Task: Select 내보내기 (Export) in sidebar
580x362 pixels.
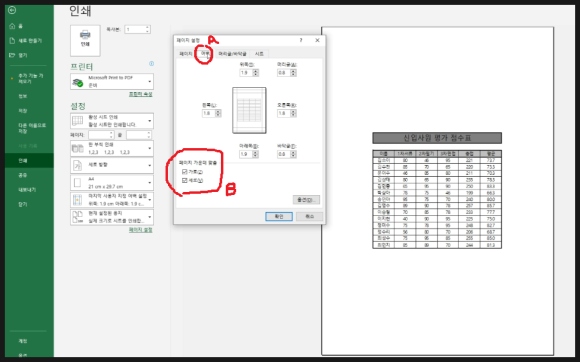Action: pyautogui.click(x=27, y=190)
